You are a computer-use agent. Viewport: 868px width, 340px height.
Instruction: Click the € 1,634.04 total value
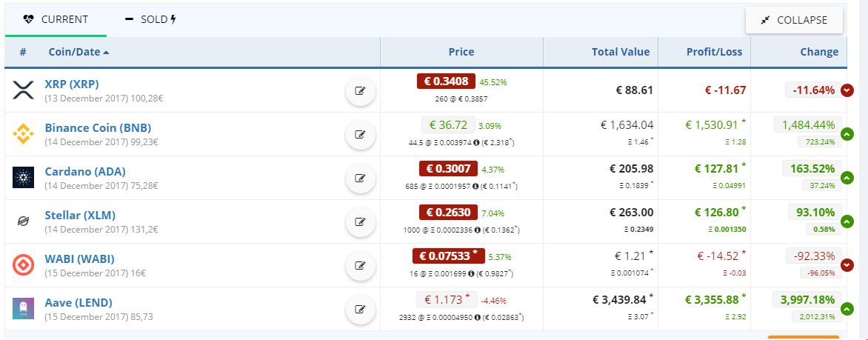627,125
